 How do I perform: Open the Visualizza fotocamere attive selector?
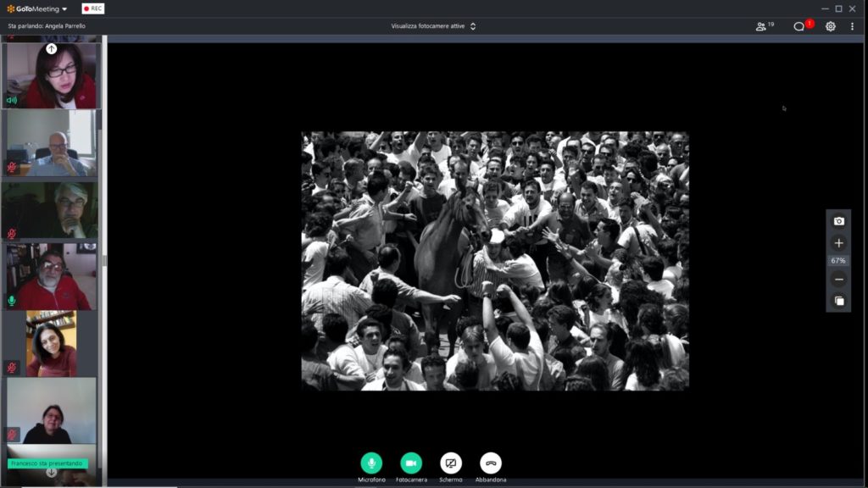coord(433,26)
